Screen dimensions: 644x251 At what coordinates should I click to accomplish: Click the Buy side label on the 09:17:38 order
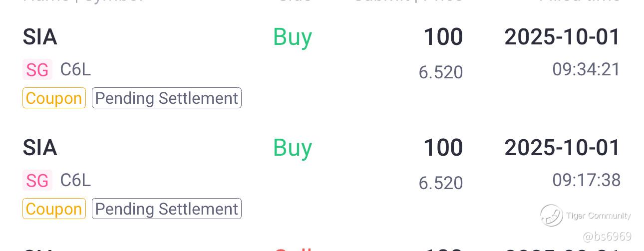coord(293,148)
